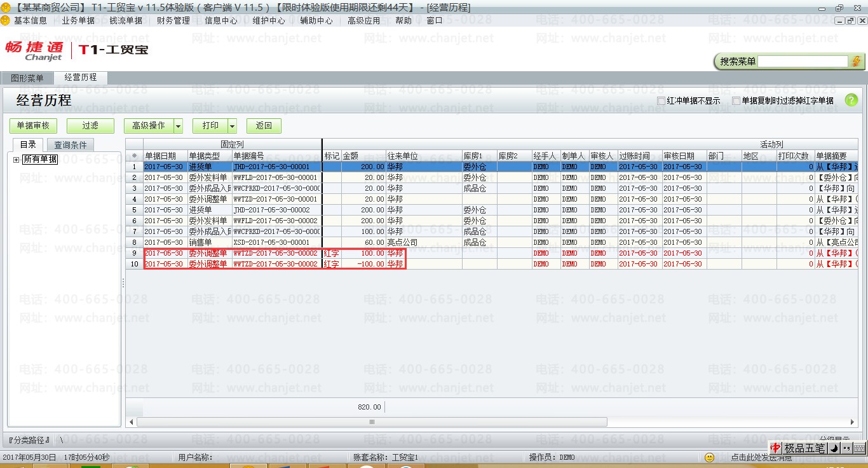Expand the 所有单据 tree node
The height and width of the screenshot is (468, 868).
16,160
